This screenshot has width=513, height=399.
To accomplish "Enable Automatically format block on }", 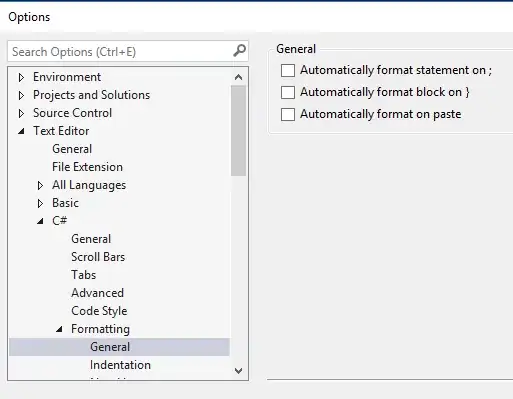I will [288, 92].
